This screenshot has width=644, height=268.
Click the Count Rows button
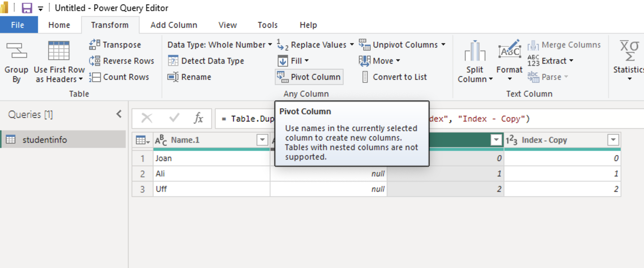(119, 77)
